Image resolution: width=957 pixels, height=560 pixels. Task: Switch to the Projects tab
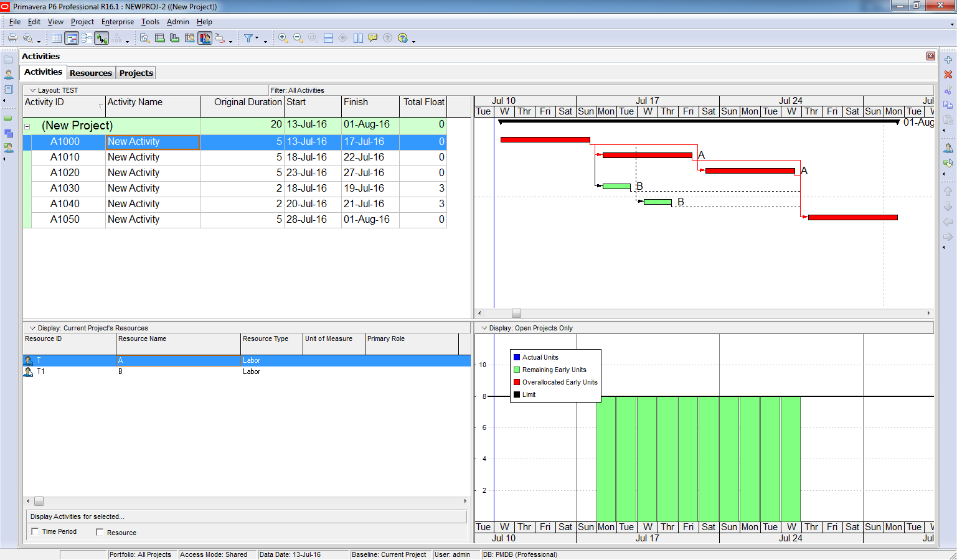pos(136,72)
